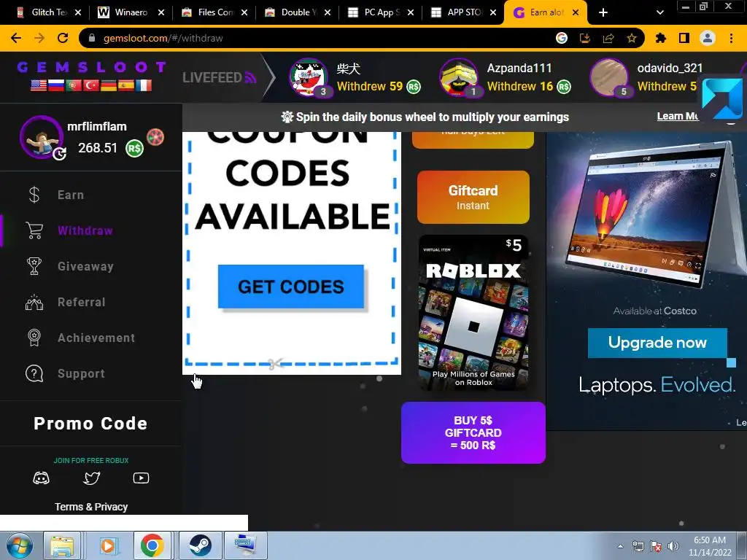This screenshot has width=747, height=560.
Task: Click the taskbar volume speaker icon
Action: pyautogui.click(x=673, y=546)
